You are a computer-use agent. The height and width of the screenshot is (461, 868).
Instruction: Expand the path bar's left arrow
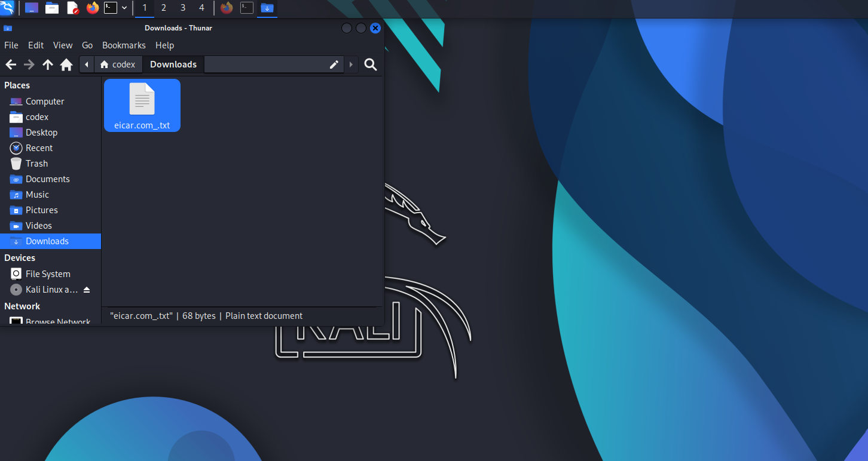point(87,64)
